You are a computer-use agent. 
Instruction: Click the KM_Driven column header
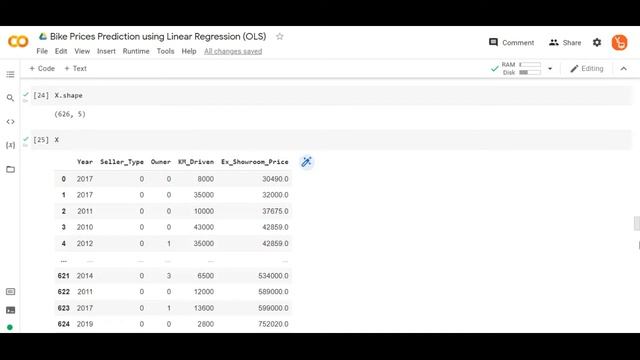196,162
